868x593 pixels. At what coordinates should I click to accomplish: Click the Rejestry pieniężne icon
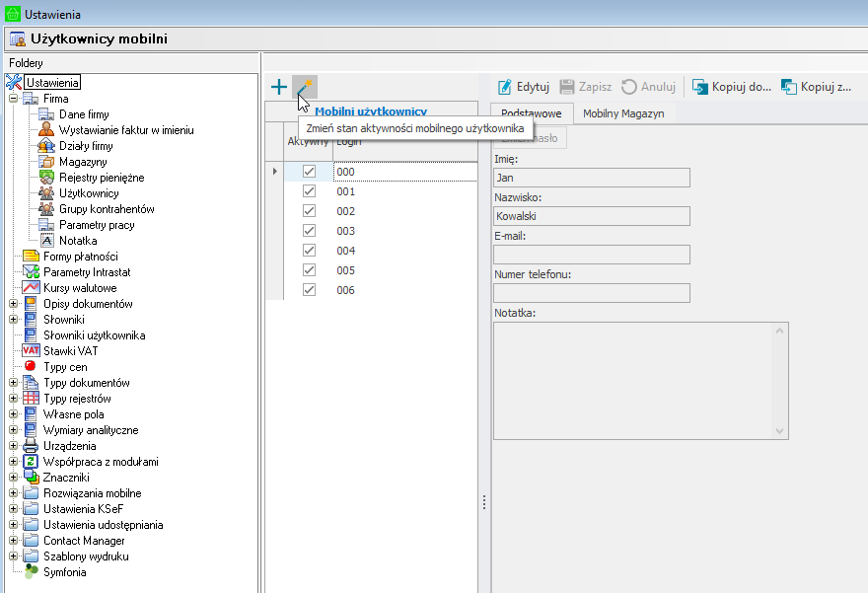46,178
